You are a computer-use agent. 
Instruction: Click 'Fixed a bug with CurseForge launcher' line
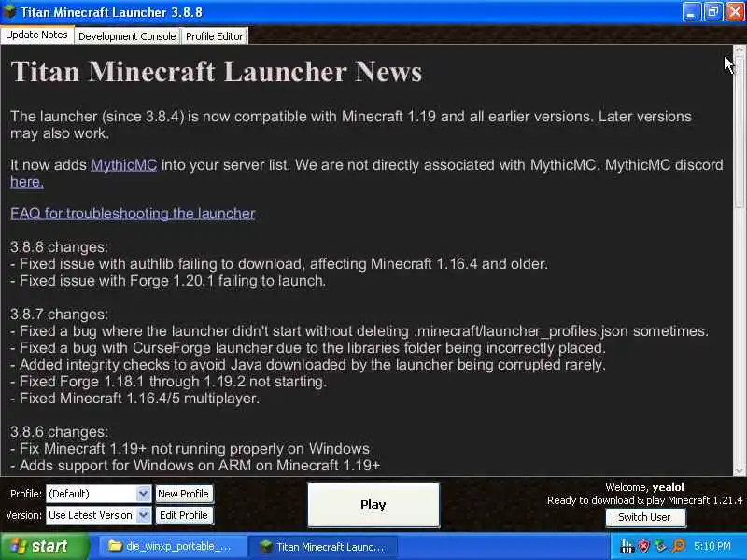(x=308, y=348)
